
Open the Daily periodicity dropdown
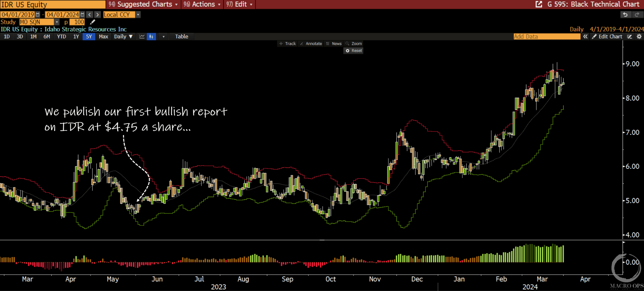point(123,36)
